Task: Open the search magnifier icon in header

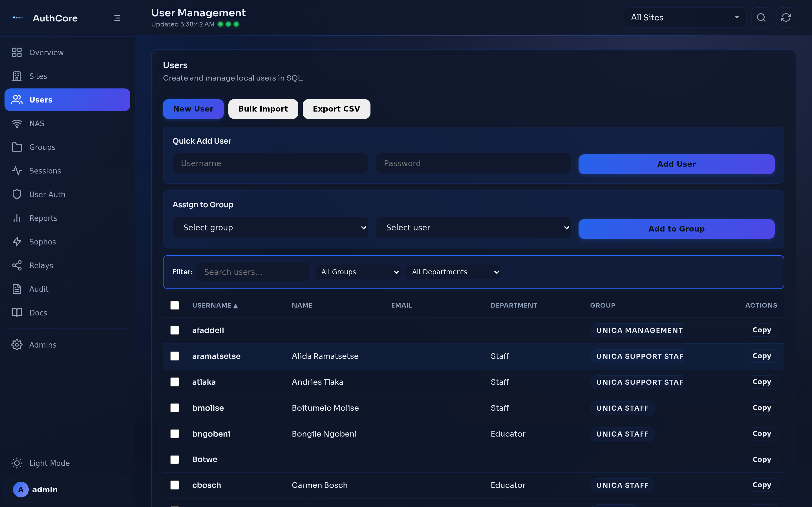Action: click(x=761, y=17)
